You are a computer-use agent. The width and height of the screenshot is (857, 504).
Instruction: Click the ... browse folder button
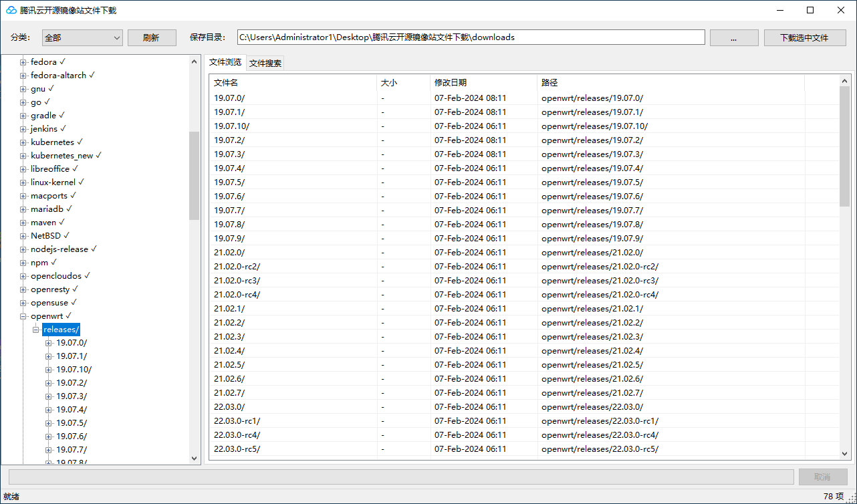pyautogui.click(x=734, y=37)
